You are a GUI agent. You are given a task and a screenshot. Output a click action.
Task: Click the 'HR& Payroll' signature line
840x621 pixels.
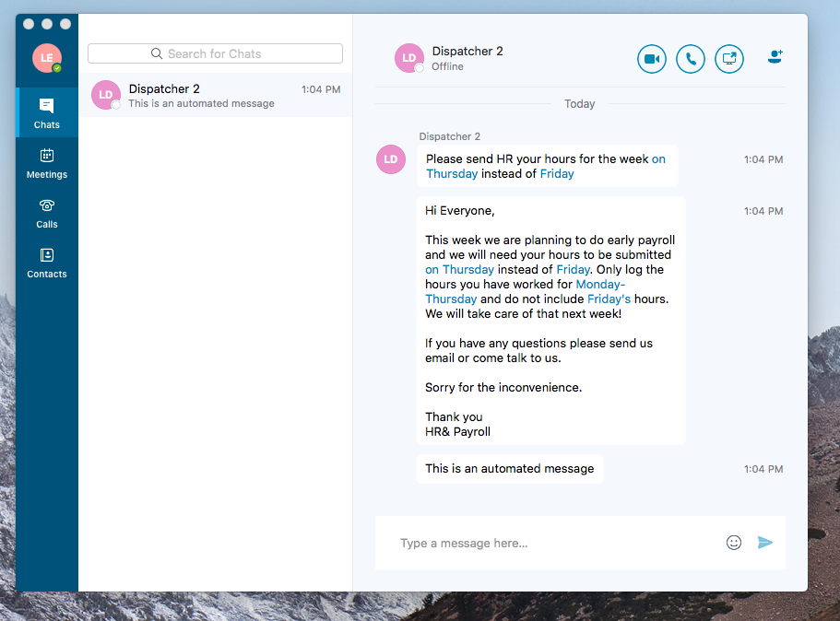click(x=457, y=431)
